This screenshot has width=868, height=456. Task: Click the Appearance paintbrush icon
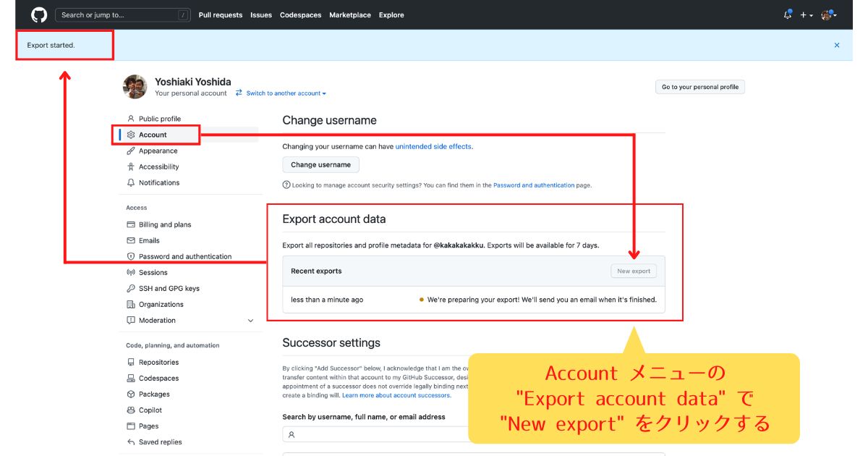(x=131, y=151)
